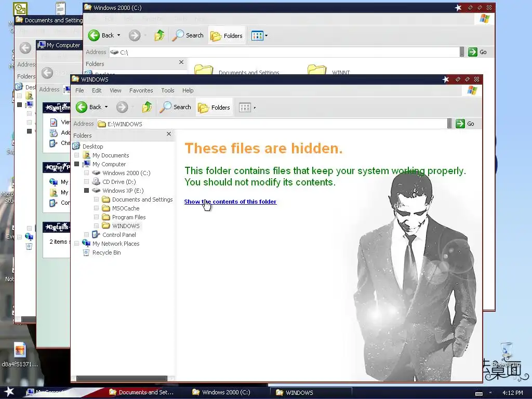Select Windows XP (E:) drive in tree
The width and height of the screenshot is (532, 399).
[123, 191]
